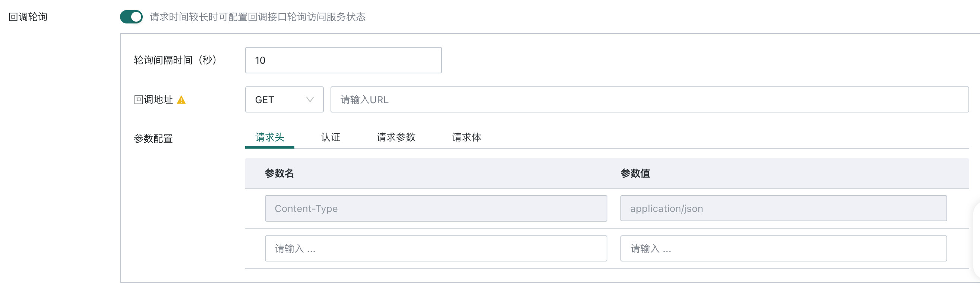Click the 参数配置 label

click(153, 139)
